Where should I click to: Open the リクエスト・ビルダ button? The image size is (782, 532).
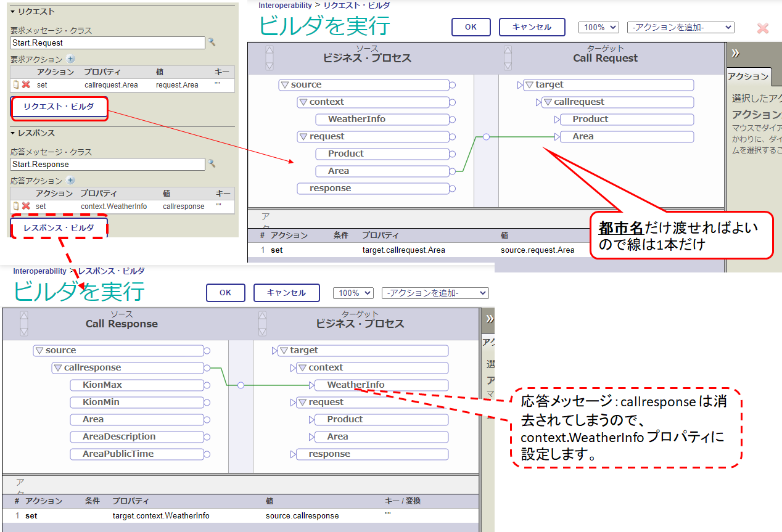point(59,107)
